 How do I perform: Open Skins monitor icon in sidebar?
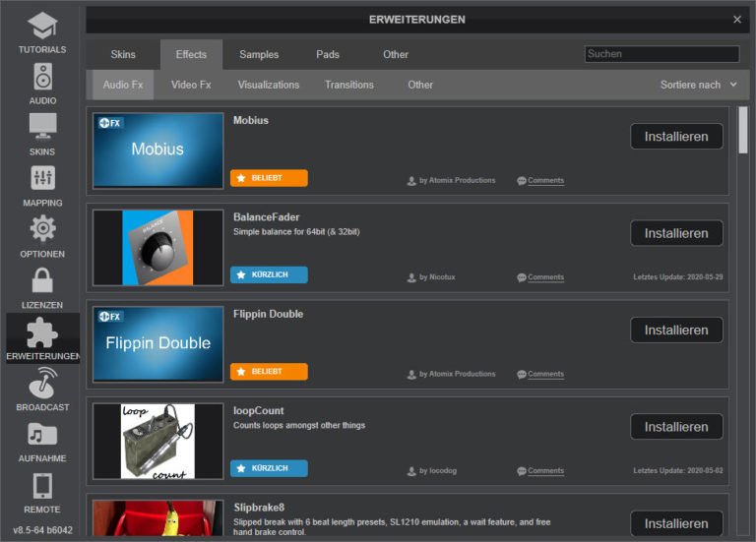[42, 127]
